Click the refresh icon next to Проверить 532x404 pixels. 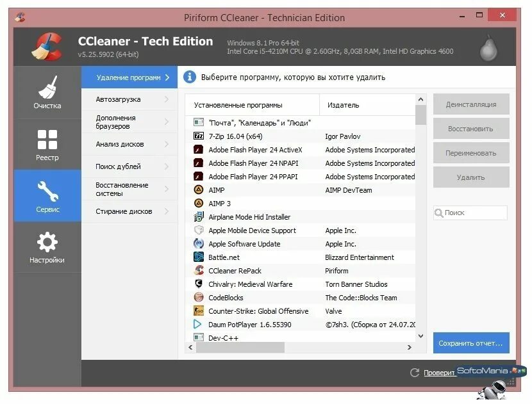(x=415, y=373)
